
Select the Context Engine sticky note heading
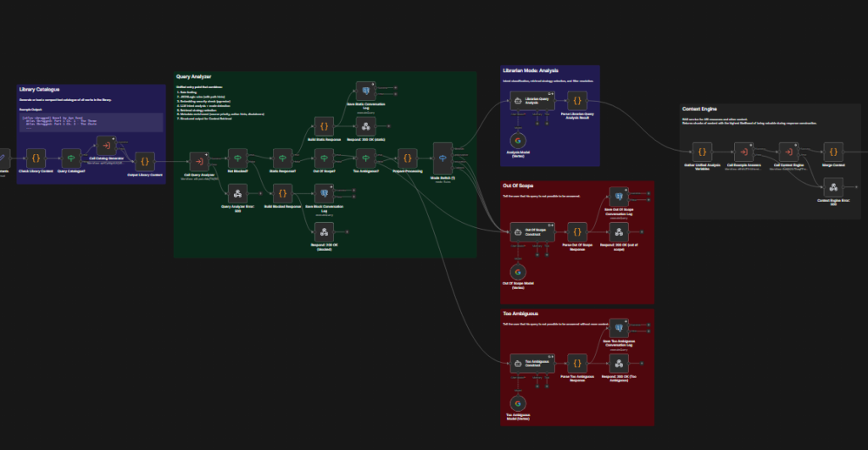tap(702, 108)
